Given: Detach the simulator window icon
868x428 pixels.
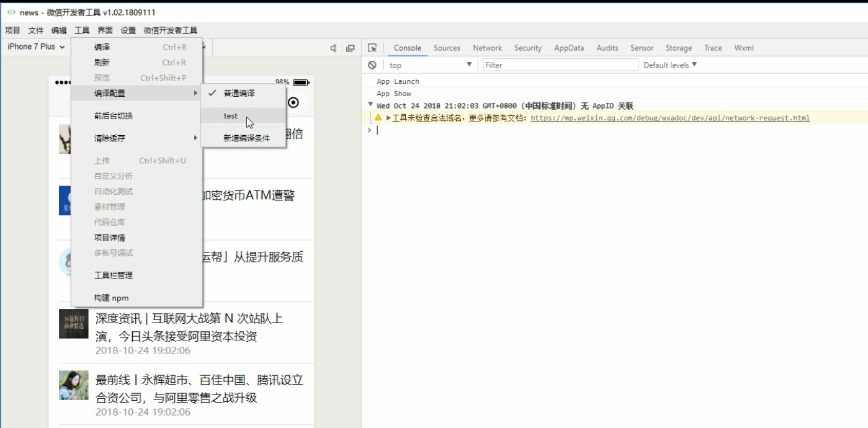Looking at the screenshot, I should coord(351,48).
